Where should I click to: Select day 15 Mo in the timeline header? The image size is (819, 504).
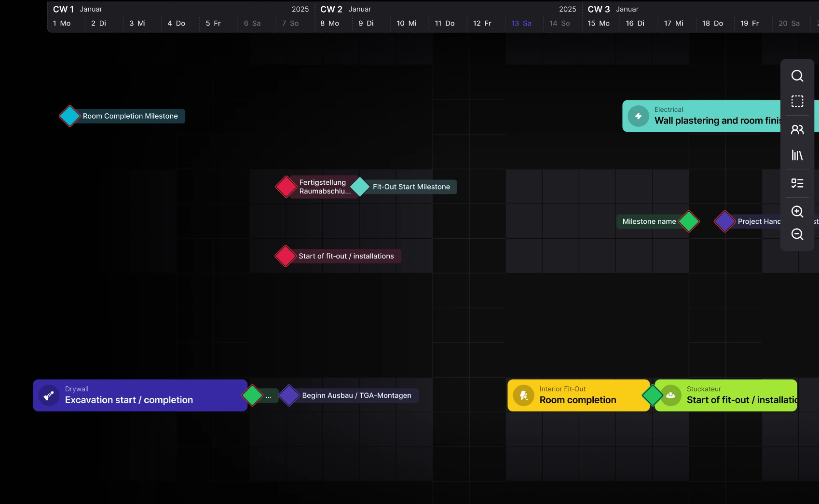tap(599, 23)
